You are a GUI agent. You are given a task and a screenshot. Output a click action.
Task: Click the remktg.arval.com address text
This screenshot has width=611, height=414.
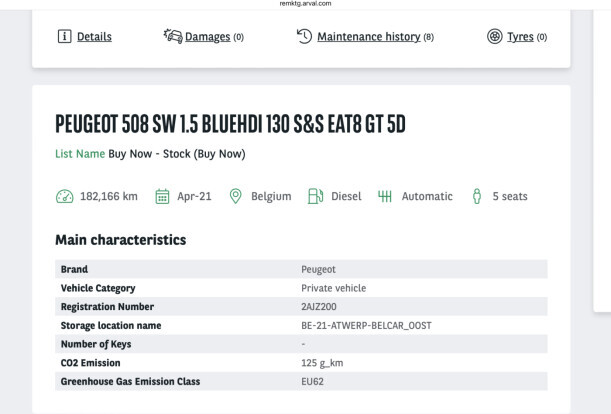306,4
